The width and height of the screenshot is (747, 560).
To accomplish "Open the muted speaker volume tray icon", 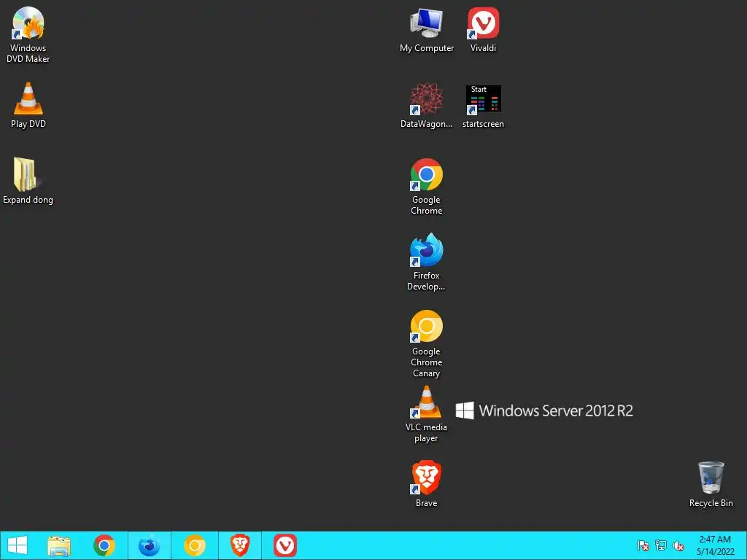I will pos(678,545).
